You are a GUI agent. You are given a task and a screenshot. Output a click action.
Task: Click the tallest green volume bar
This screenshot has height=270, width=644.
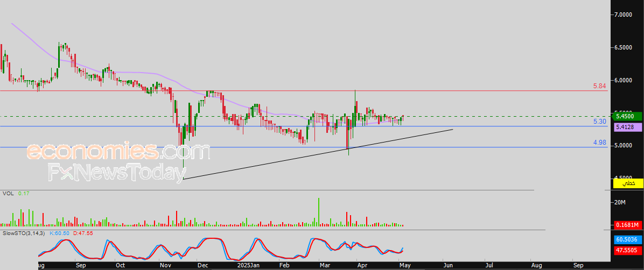318,212
